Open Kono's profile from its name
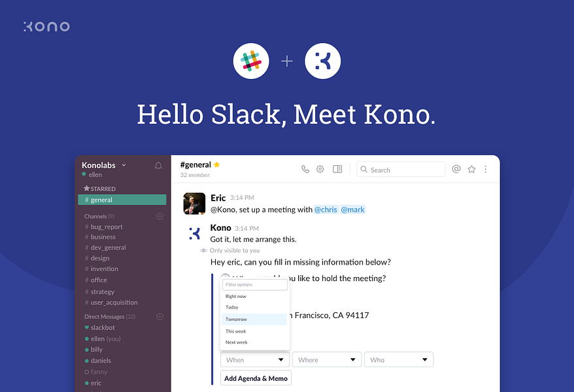 (220, 228)
